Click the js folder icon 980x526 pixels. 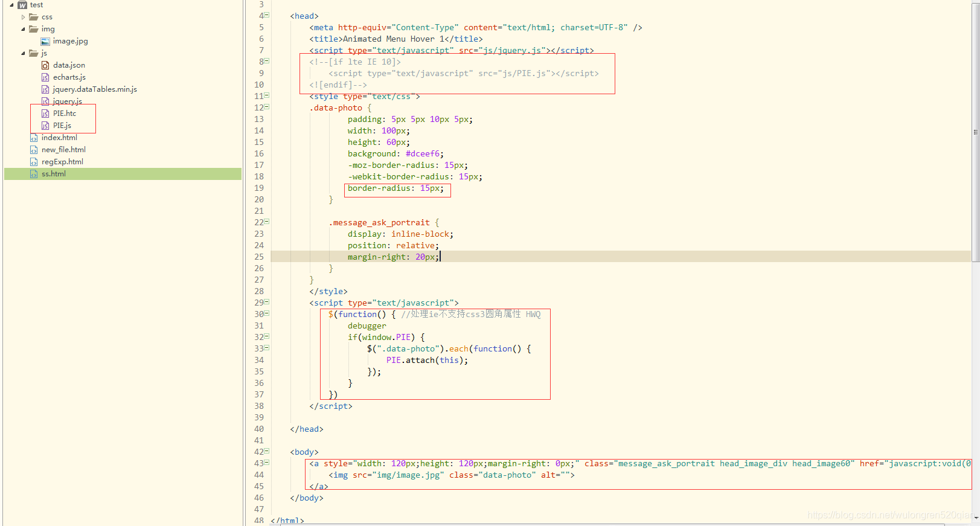[34, 53]
